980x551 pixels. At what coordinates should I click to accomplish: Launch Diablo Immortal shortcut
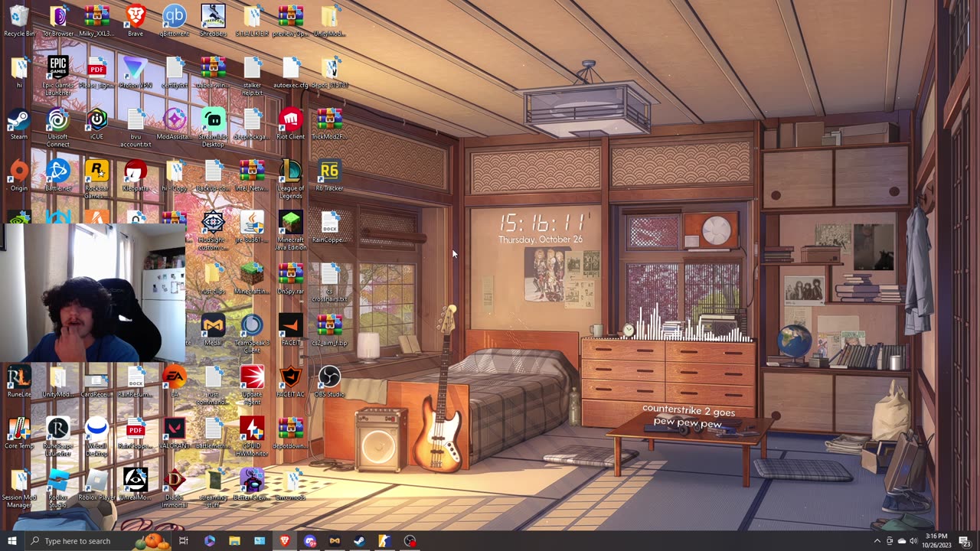175,488
